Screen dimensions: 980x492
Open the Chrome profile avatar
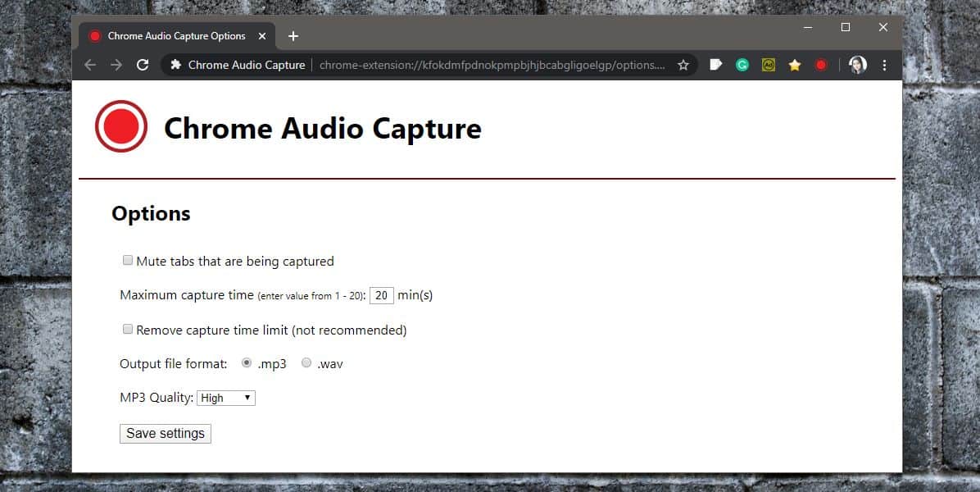click(857, 65)
